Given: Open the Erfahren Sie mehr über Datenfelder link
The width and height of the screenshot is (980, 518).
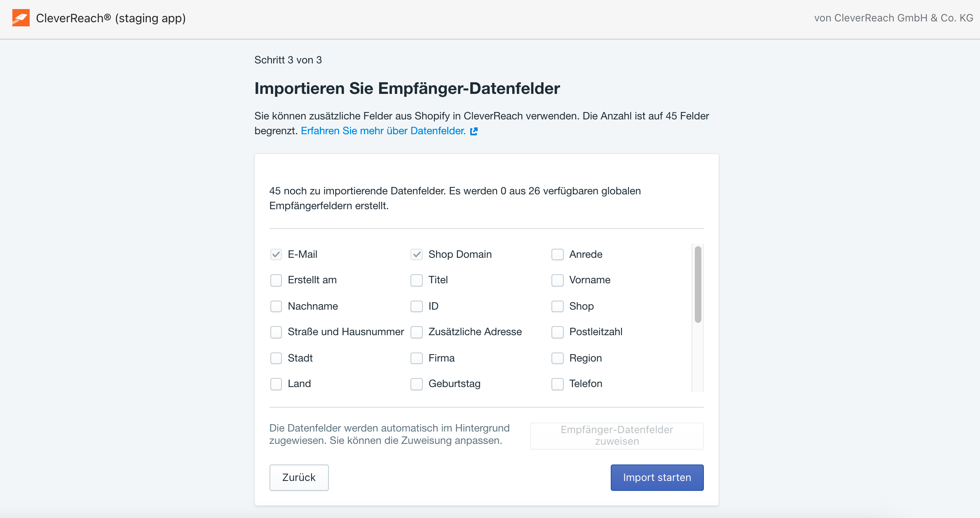Looking at the screenshot, I should coord(383,131).
